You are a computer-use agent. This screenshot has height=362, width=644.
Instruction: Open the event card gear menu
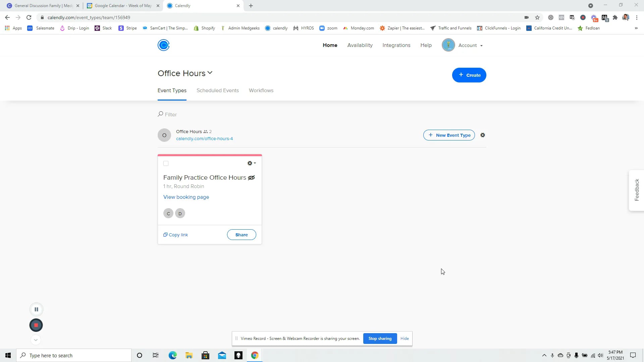click(252, 163)
